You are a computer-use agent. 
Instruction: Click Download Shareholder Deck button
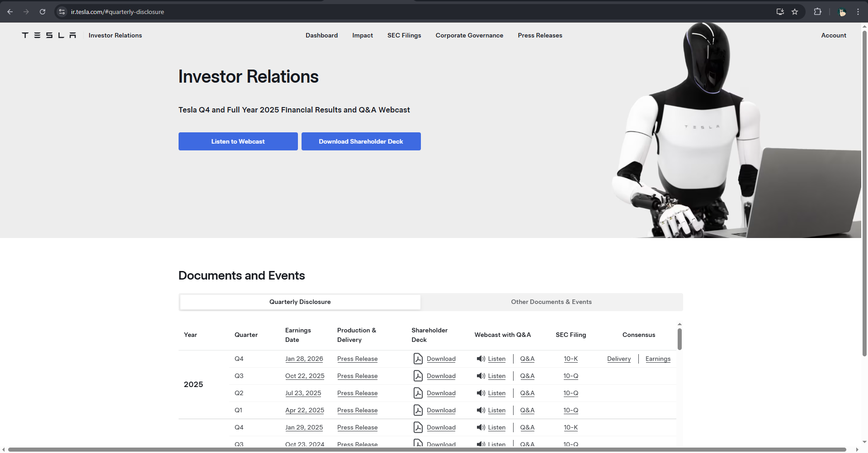361,141
